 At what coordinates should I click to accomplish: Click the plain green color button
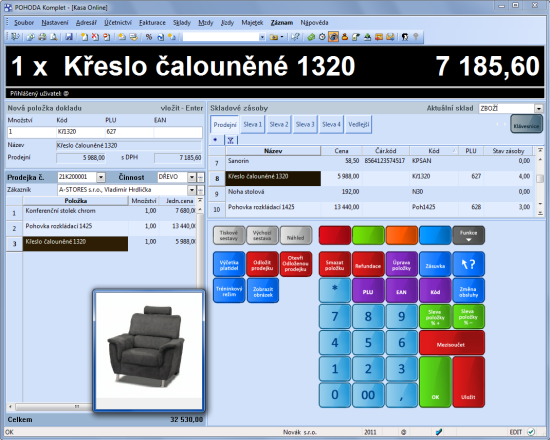(x=368, y=235)
